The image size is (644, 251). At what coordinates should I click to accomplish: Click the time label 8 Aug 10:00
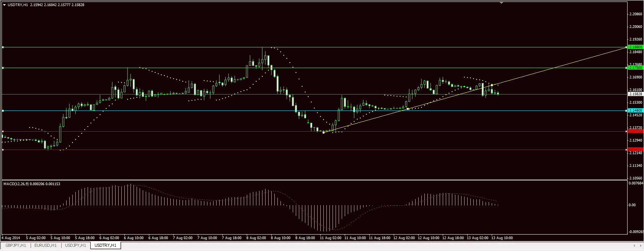tap(280, 238)
